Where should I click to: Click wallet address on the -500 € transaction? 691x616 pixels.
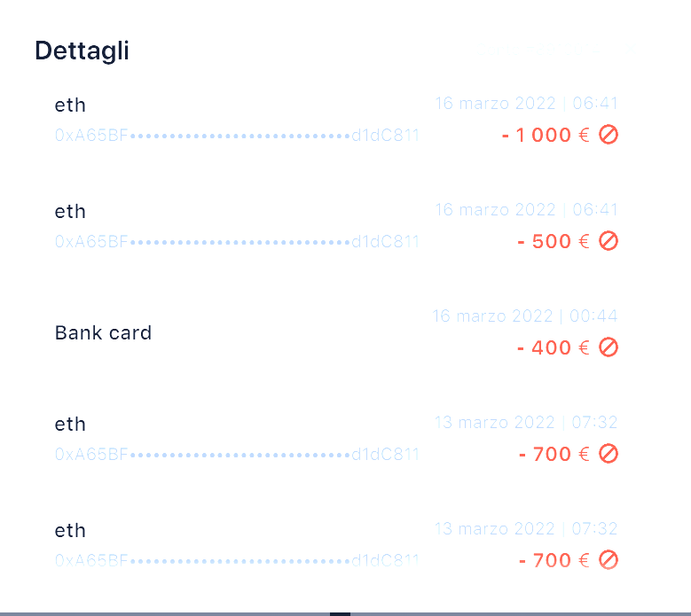point(237,242)
